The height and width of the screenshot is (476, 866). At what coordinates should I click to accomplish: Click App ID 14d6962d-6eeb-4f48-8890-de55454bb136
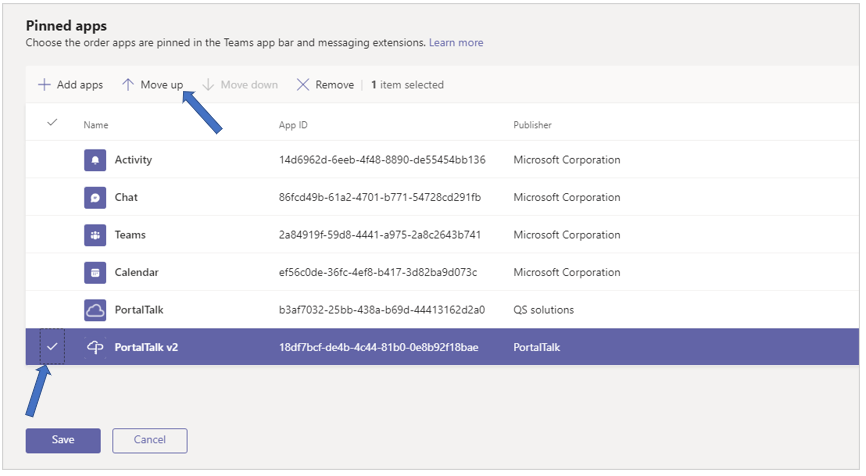pyautogui.click(x=382, y=160)
